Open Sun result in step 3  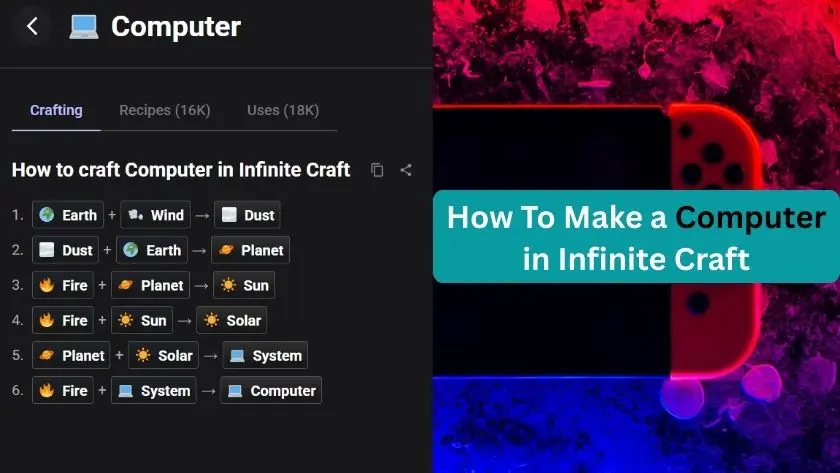244,285
